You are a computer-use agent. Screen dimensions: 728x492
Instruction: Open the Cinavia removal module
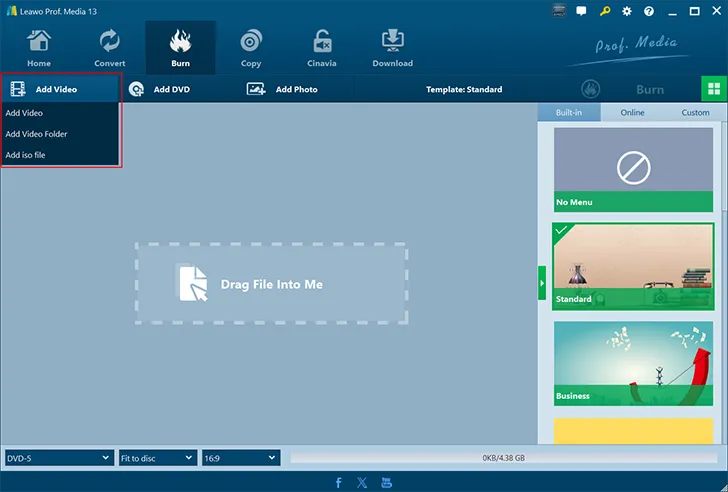point(321,47)
